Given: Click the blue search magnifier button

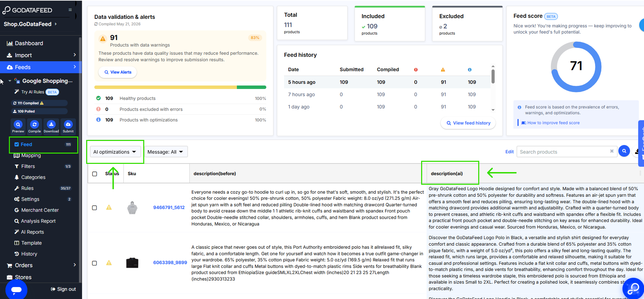Looking at the screenshot, I should (x=624, y=151).
